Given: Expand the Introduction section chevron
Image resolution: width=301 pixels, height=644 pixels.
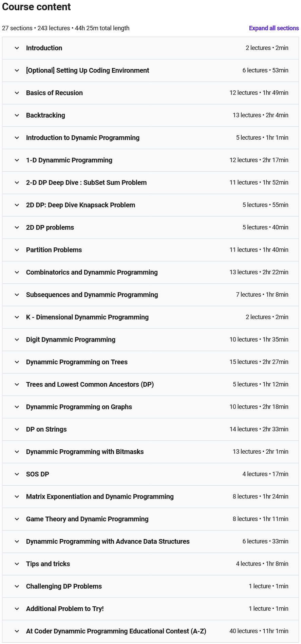Looking at the screenshot, I should (17, 48).
